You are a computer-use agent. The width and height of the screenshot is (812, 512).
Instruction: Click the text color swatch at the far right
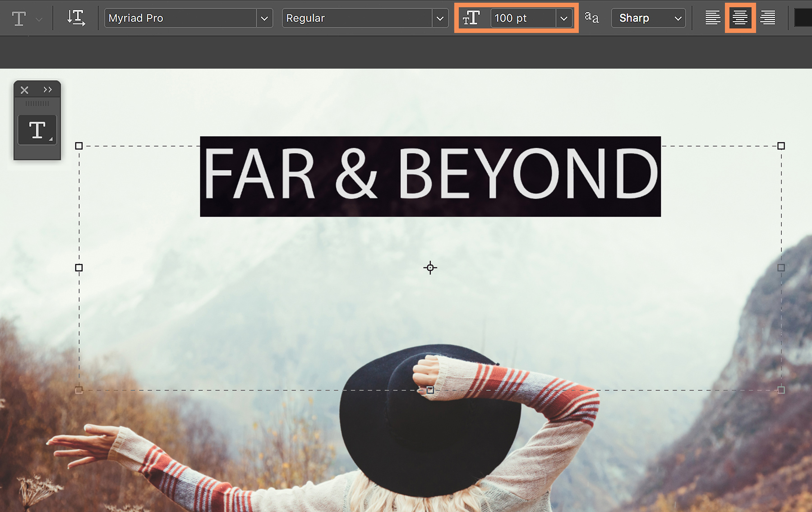(805, 18)
